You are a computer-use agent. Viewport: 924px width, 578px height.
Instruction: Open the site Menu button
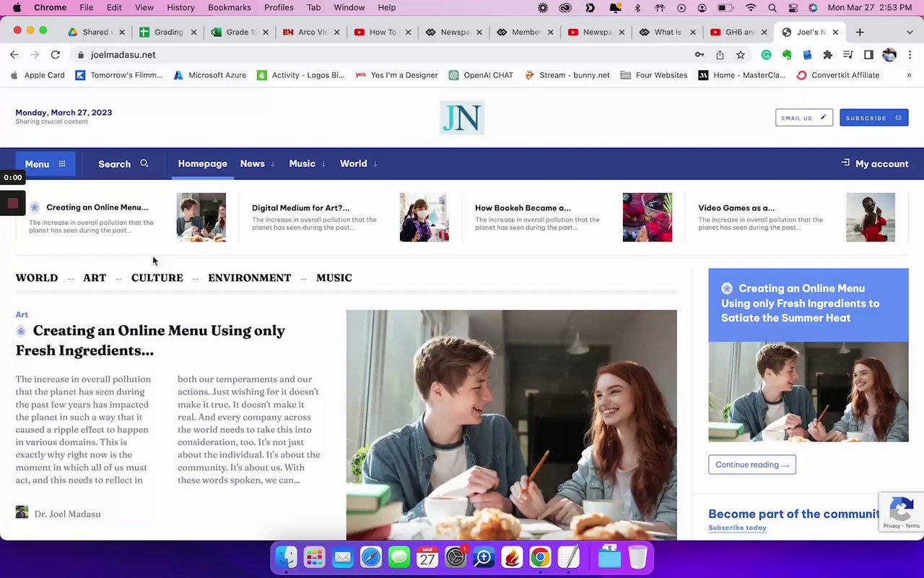point(45,164)
